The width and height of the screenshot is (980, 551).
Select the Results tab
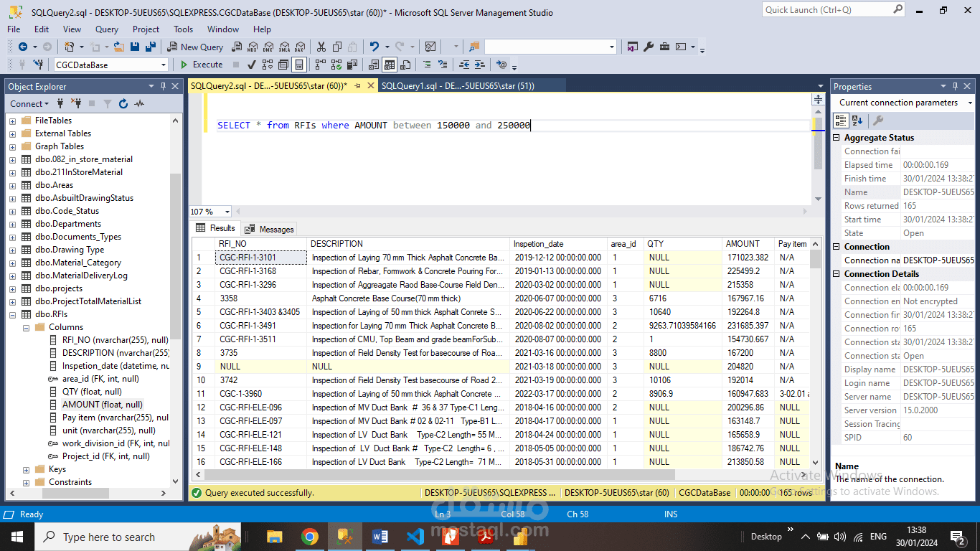216,228
